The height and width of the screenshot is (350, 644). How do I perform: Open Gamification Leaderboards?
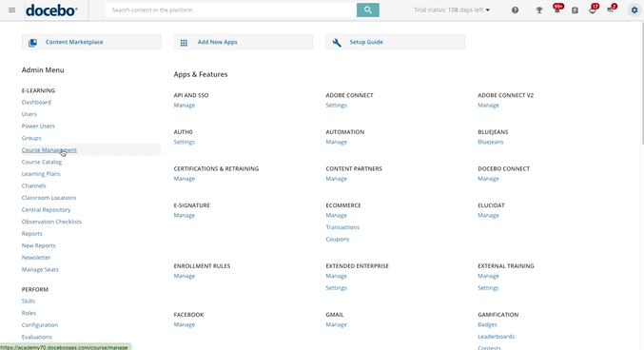[497, 337]
